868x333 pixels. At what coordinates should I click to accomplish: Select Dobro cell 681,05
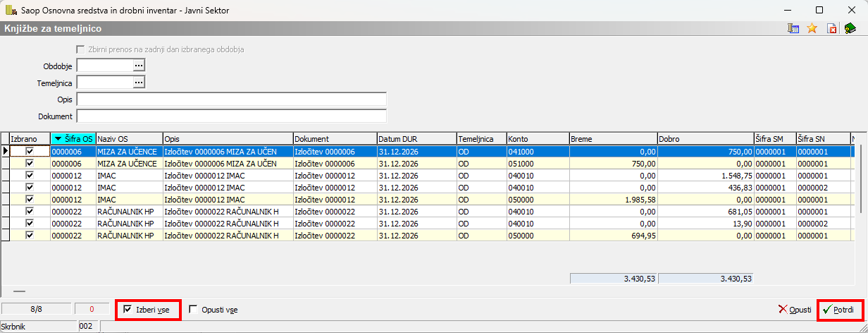pos(705,211)
